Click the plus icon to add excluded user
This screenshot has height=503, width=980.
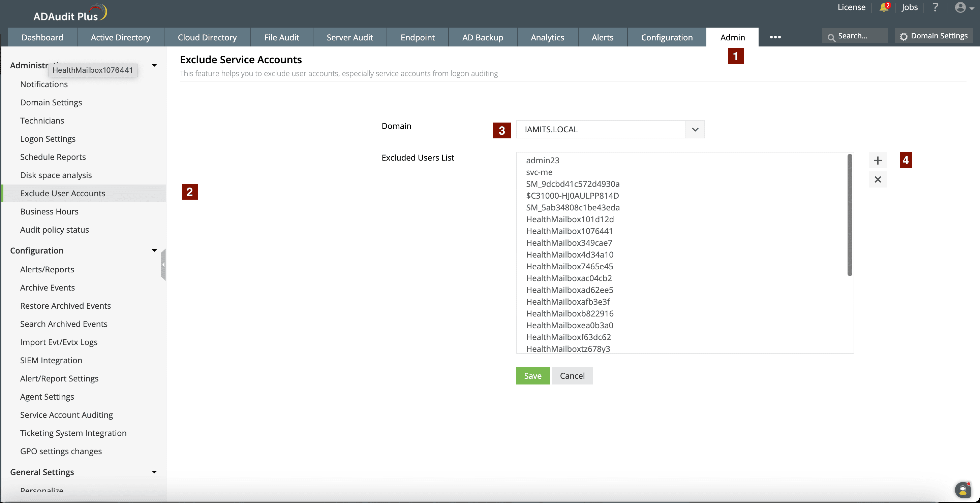click(877, 161)
